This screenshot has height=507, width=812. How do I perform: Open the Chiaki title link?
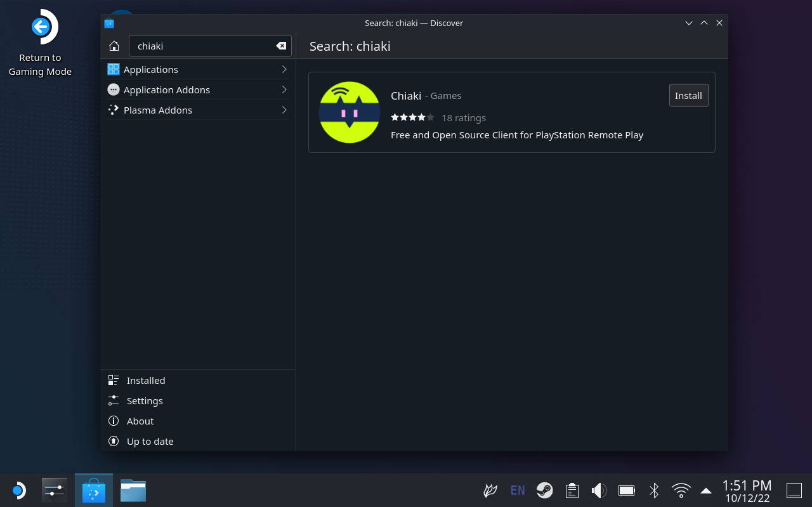(406, 95)
